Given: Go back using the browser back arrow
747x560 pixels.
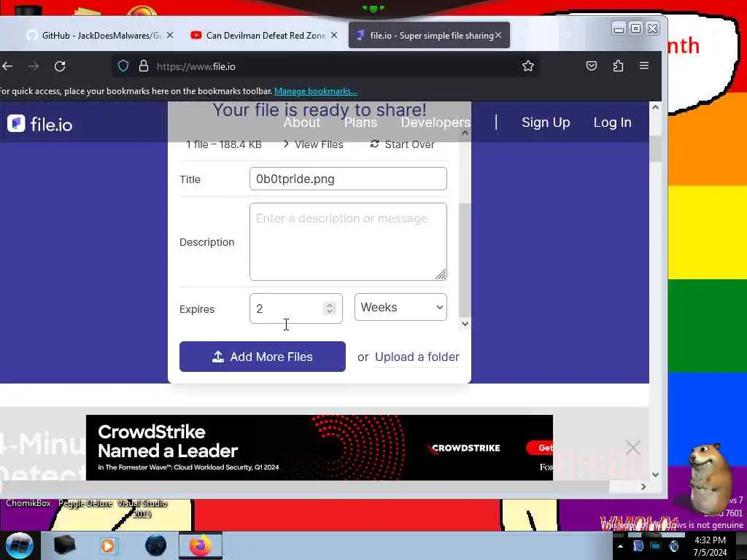Looking at the screenshot, I should tap(7, 66).
